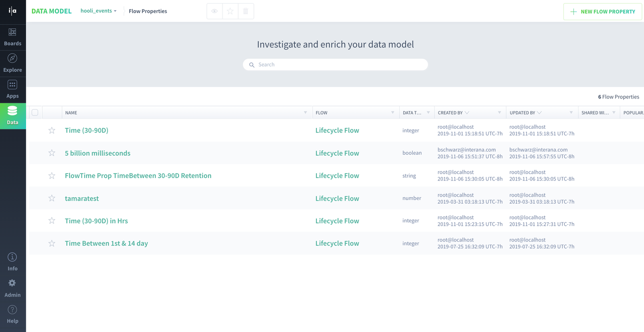Click the search magnifier icon
This screenshot has width=644, height=332.
tap(252, 65)
